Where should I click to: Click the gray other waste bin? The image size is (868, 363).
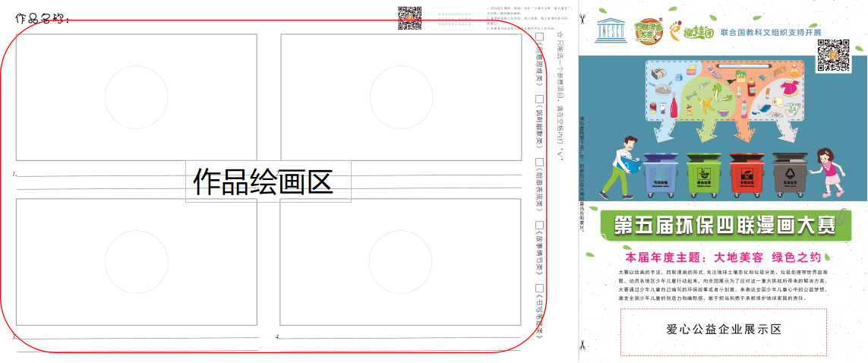tap(788, 172)
